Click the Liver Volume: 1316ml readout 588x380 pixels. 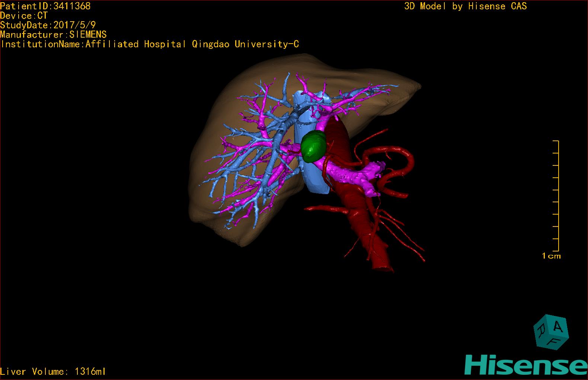tap(53, 371)
